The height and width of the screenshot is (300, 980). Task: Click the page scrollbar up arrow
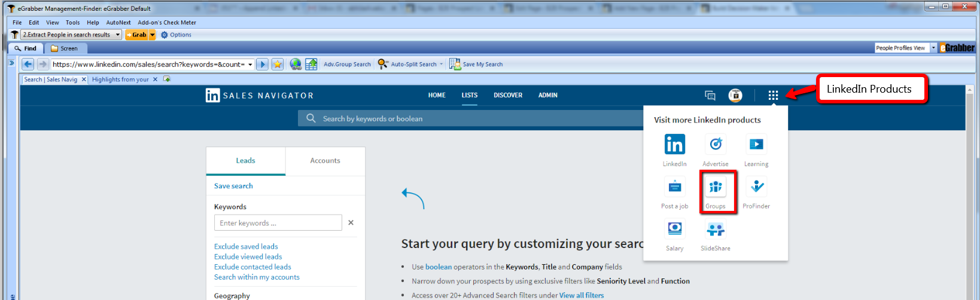[970, 90]
